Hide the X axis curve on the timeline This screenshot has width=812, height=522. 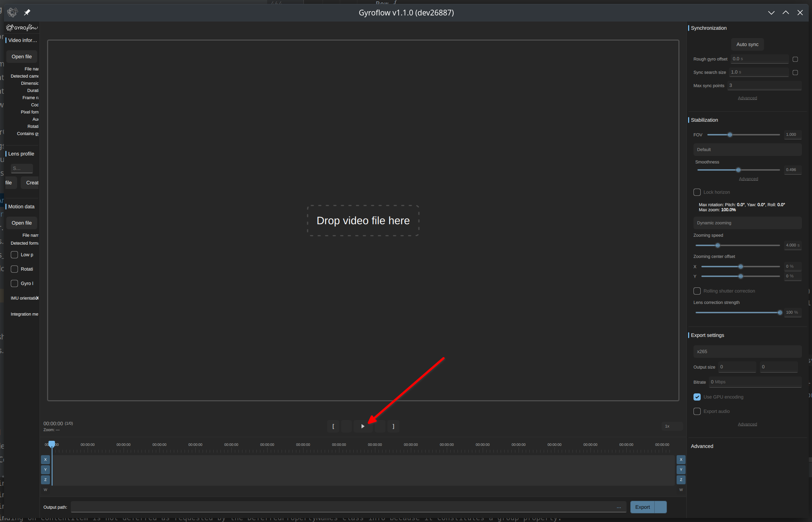coord(45,459)
